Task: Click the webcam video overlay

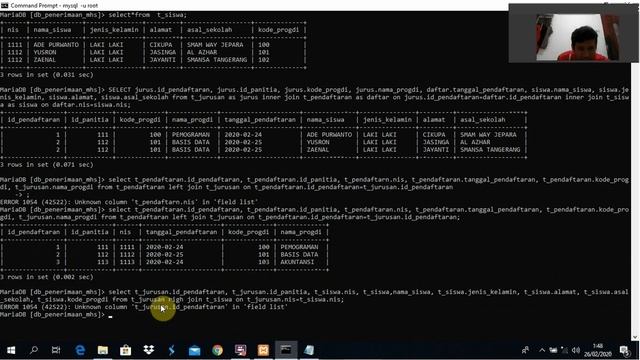Action: [573, 33]
